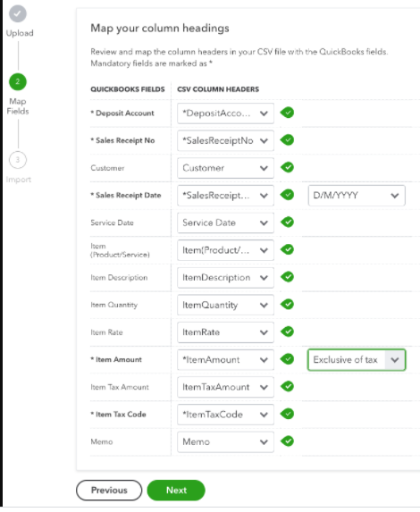Click the Import step 3 circle
The height and width of the screenshot is (512, 420).
point(18,160)
